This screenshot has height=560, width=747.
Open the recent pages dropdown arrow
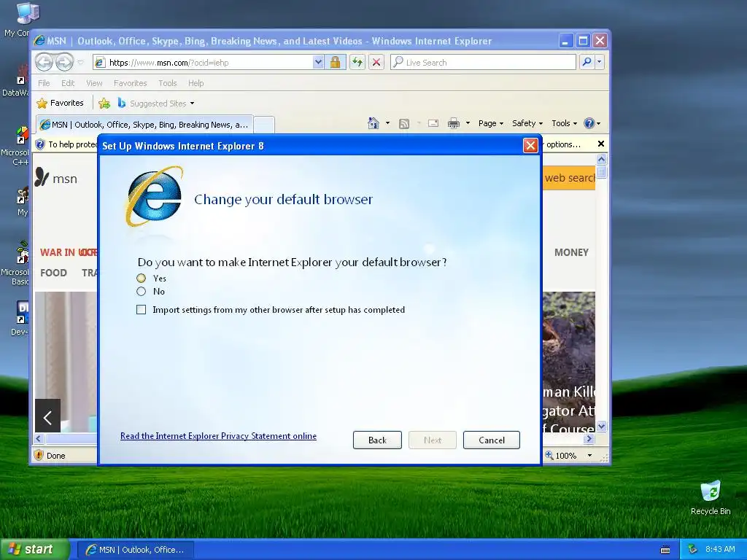click(80, 63)
